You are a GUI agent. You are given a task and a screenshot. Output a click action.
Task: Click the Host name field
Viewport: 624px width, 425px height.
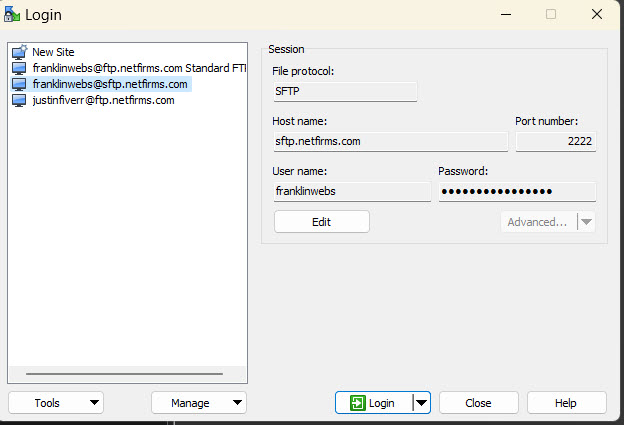tap(390, 142)
